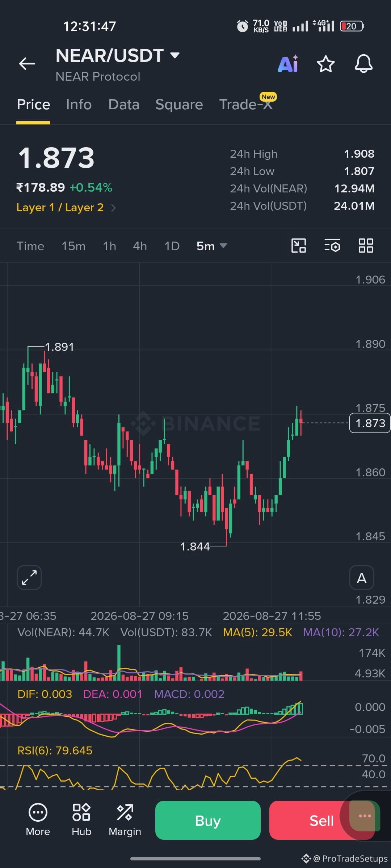Tap the 2026-08-27 09:15 time axis label
The width and height of the screenshot is (391, 868).
coord(139,616)
